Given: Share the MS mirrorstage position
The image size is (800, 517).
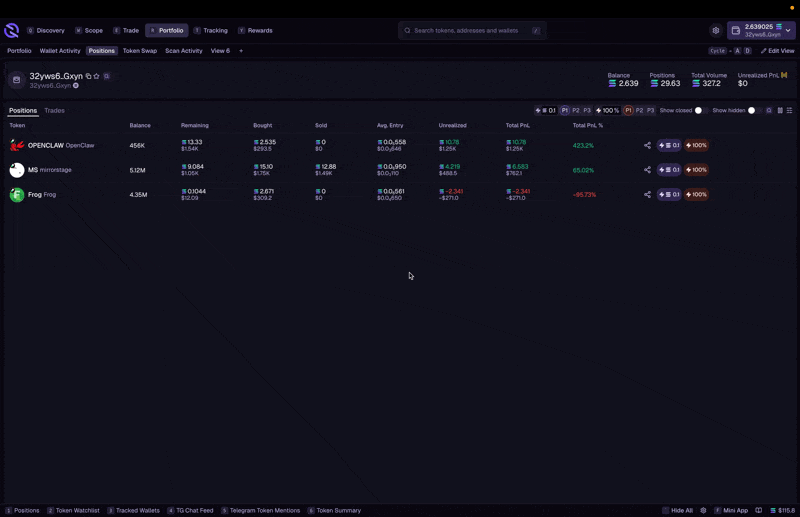Looking at the screenshot, I should pyautogui.click(x=647, y=170).
